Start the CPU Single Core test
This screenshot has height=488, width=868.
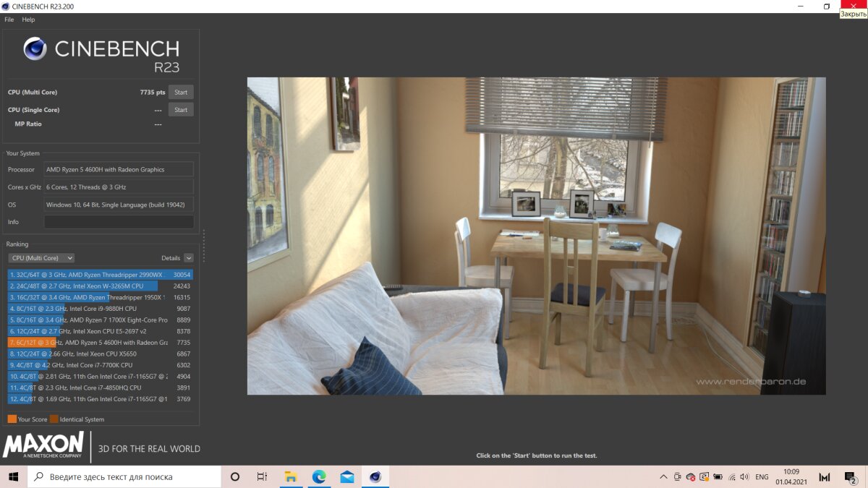coord(181,110)
